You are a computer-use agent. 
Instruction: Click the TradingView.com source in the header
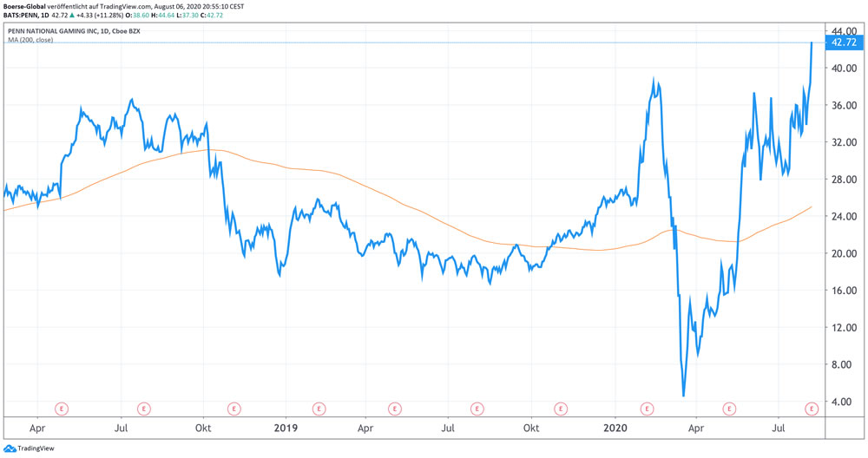(x=126, y=7)
